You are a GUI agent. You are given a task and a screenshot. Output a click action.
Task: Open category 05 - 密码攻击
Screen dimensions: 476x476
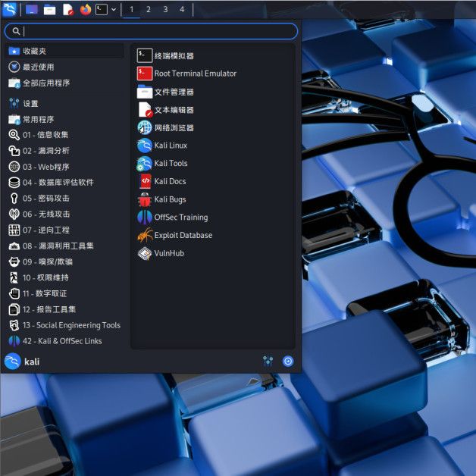click(x=65, y=199)
